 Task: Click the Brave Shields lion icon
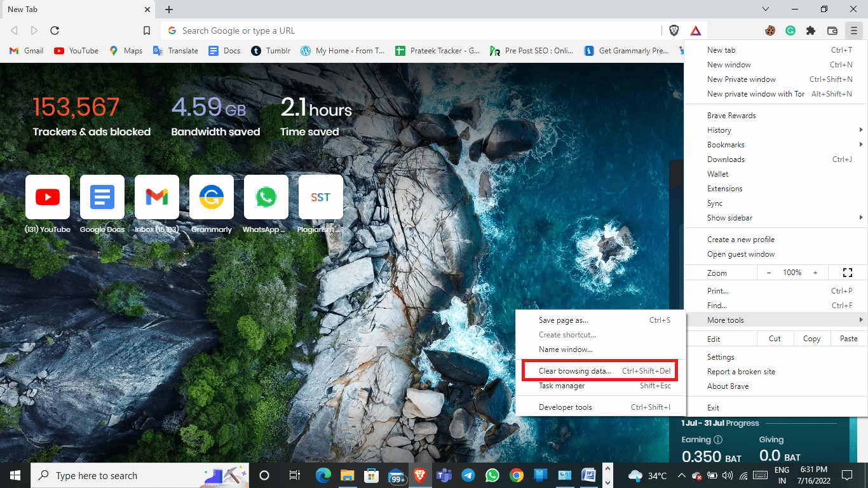coord(674,30)
